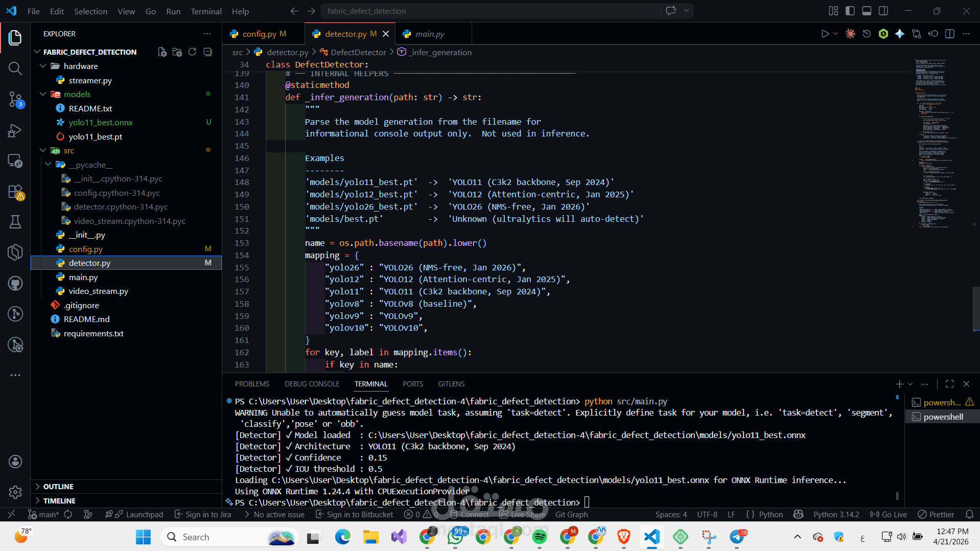Refresh the Explorer file tree
980x551 pixels.
(192, 52)
